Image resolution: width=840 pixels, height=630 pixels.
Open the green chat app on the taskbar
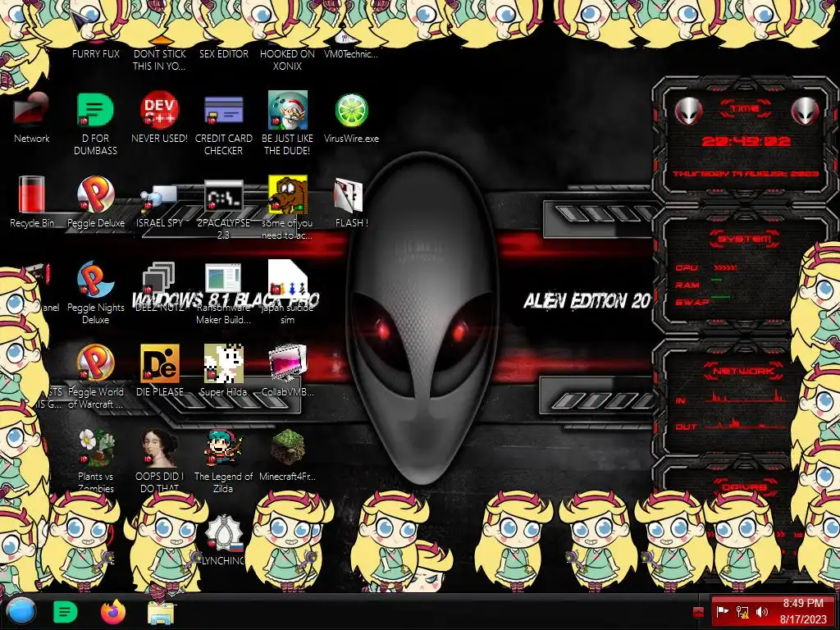point(66,612)
